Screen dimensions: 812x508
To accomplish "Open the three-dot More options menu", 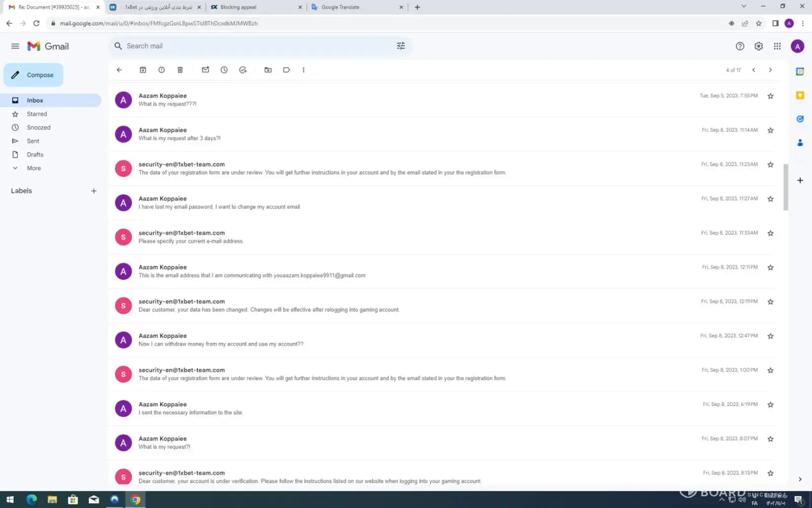I will click(303, 70).
